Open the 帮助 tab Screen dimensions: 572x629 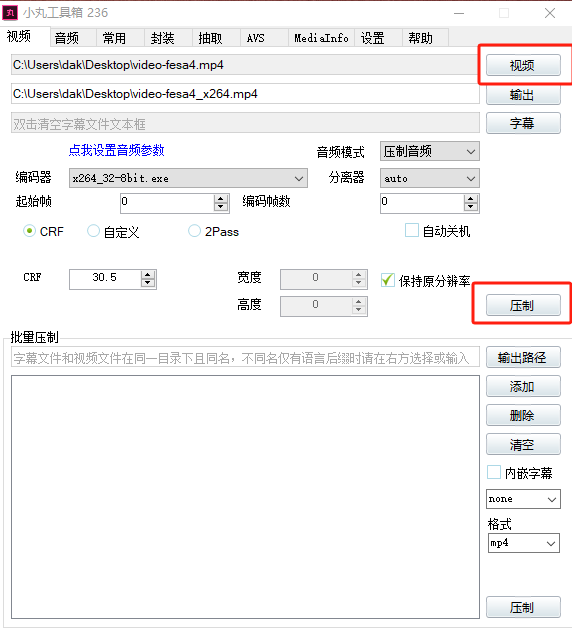(426, 38)
